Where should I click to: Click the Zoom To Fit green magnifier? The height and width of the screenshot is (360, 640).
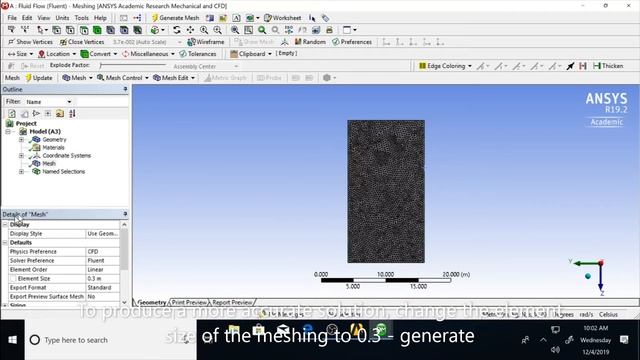(x=262, y=30)
